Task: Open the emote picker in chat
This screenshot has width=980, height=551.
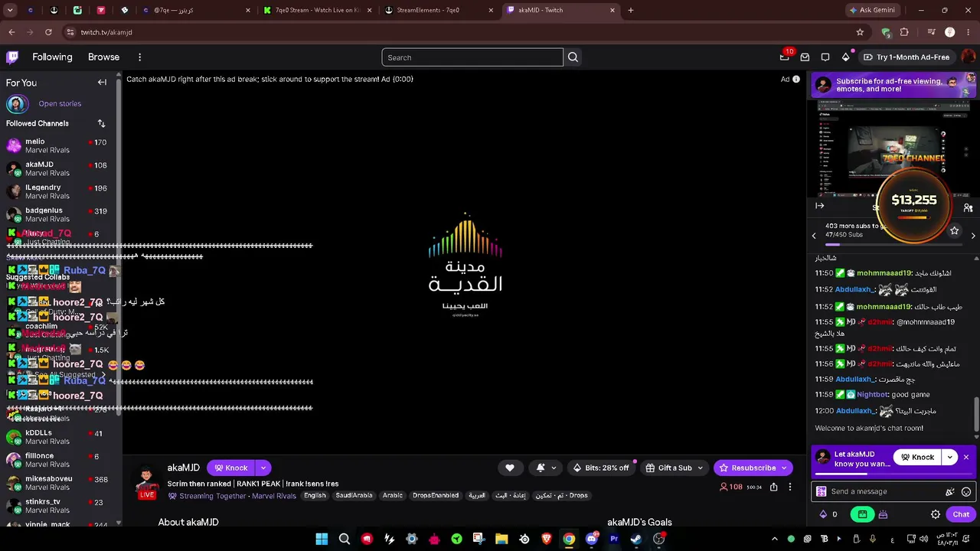Action: [966, 492]
